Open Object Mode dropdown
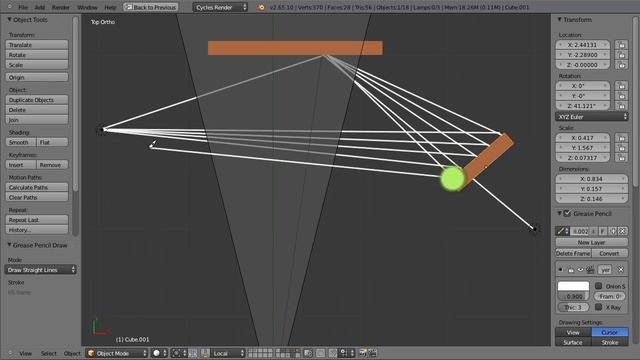The width and height of the screenshot is (640, 360). 117,353
